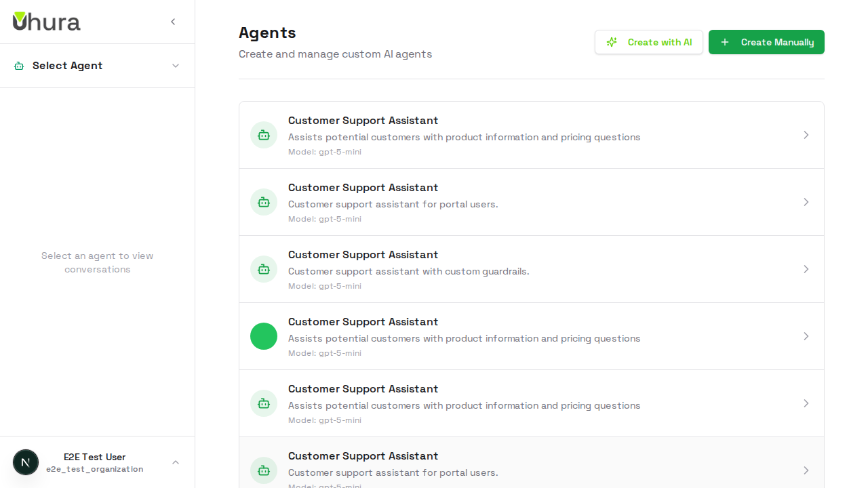
Task: Collapse the sidebar with the left chevron
Action: (173, 21)
